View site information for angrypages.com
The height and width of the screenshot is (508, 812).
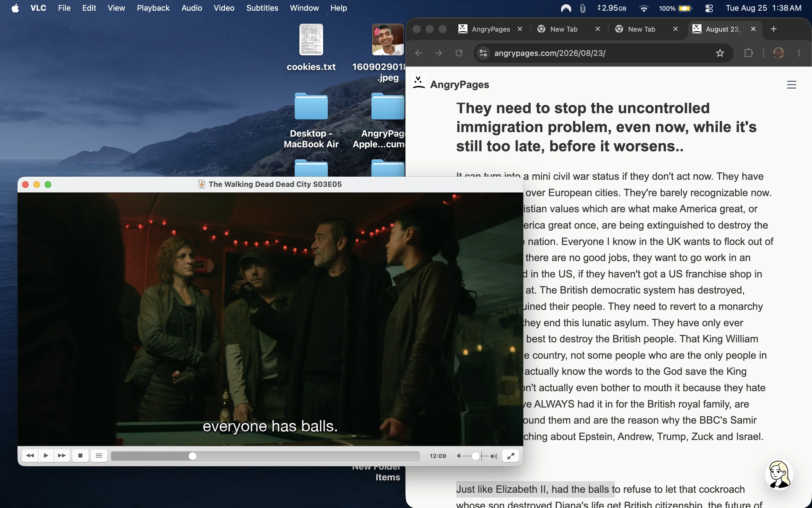click(x=483, y=53)
